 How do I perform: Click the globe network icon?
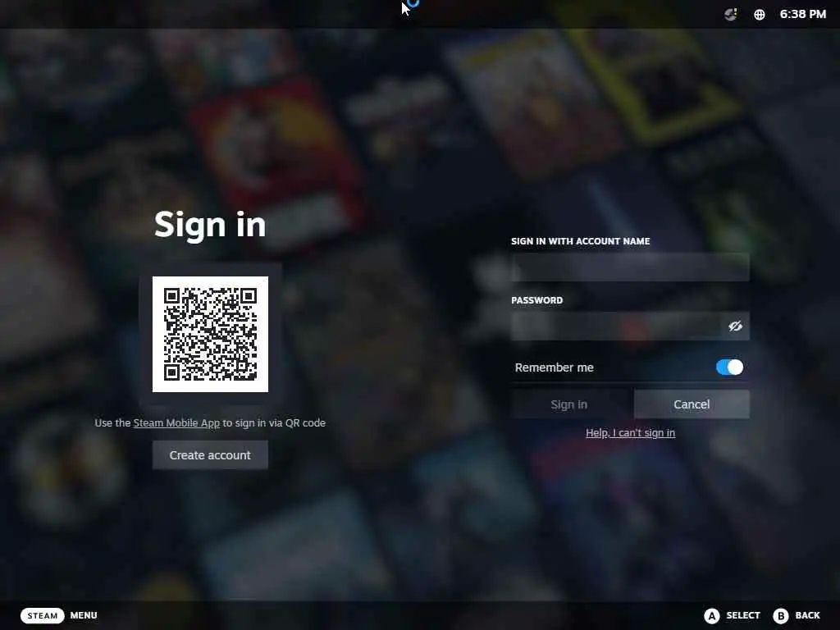[x=760, y=15]
